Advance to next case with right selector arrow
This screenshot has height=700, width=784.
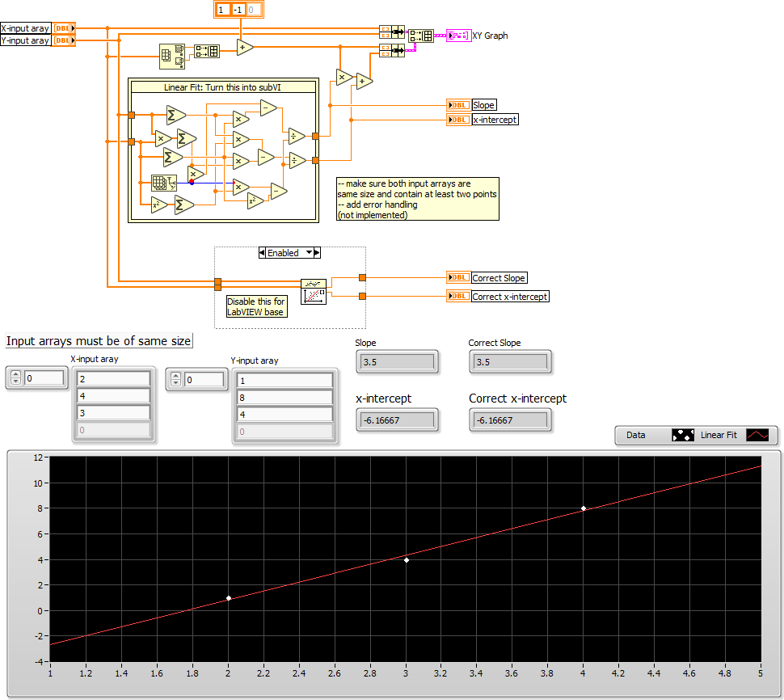pyautogui.click(x=317, y=253)
